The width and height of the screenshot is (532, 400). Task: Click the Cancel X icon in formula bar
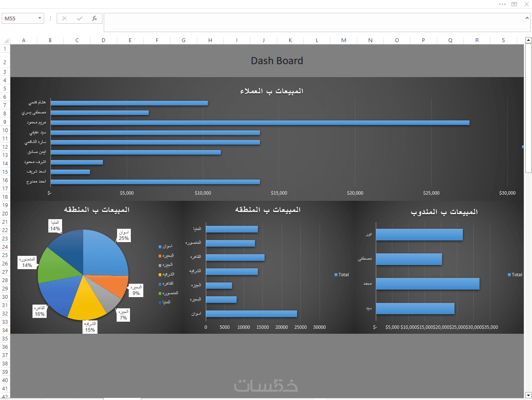tap(64, 18)
